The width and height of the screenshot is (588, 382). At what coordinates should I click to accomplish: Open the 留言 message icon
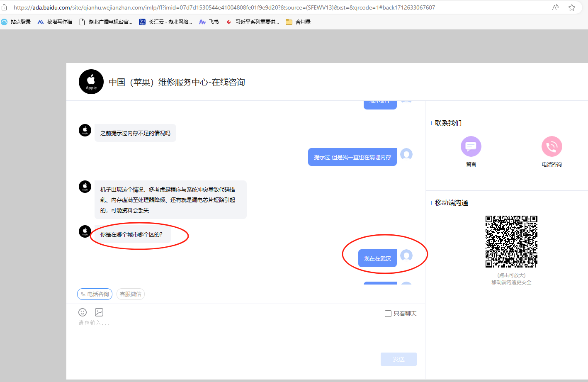click(471, 146)
